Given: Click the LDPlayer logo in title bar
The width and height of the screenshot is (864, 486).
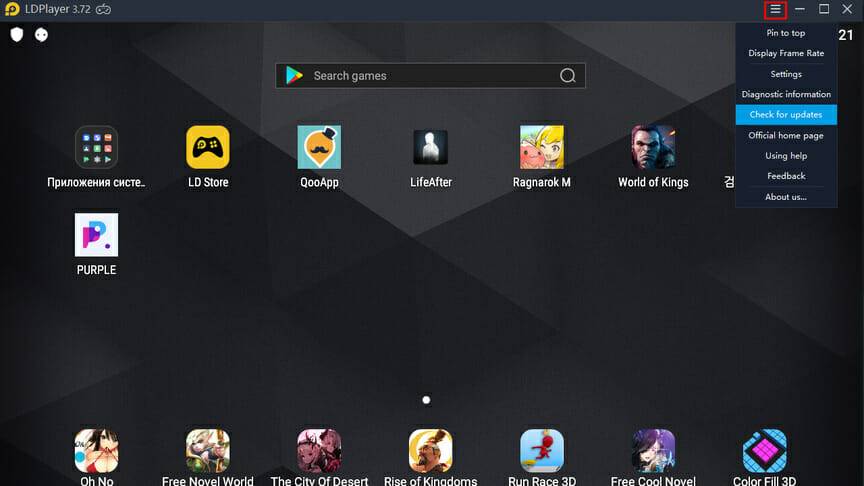Looking at the screenshot, I should click(x=12, y=9).
